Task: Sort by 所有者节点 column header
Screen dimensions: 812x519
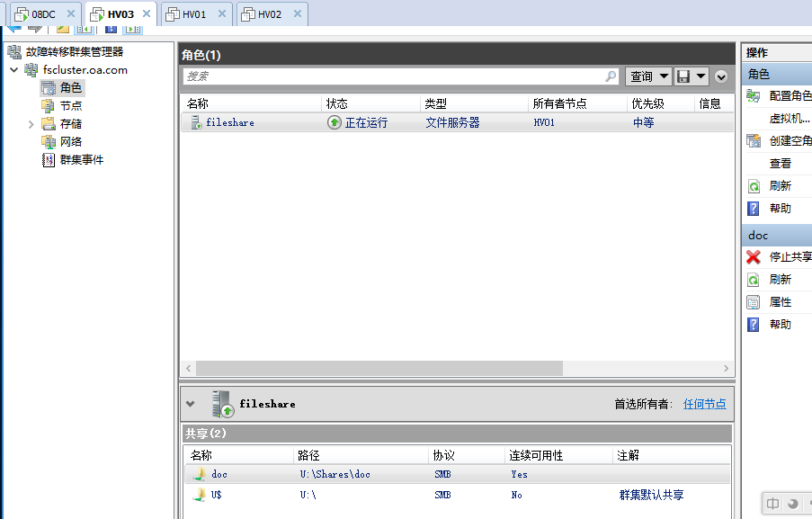Action: 577,103
